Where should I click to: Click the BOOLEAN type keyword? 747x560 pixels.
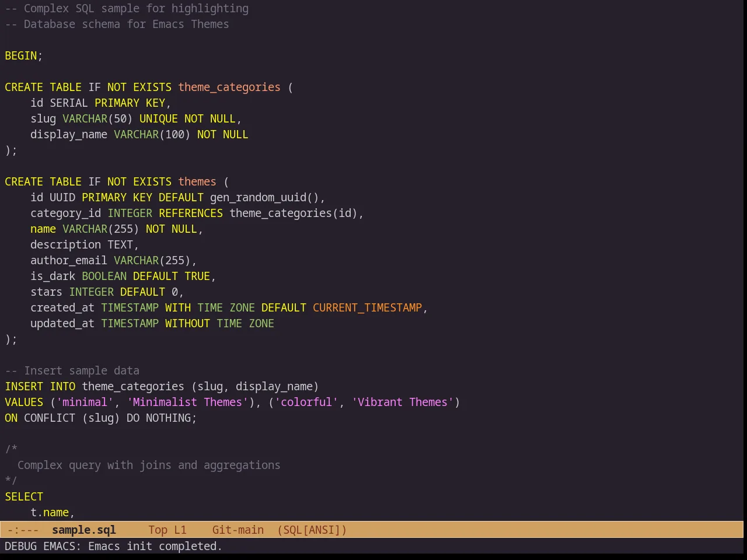pyautogui.click(x=104, y=276)
